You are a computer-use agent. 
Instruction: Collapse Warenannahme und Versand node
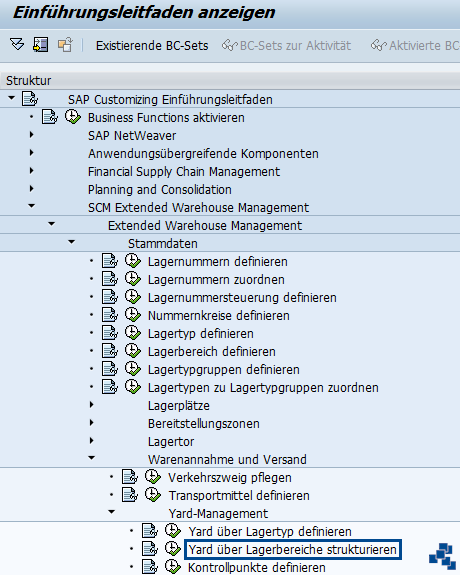92,458
